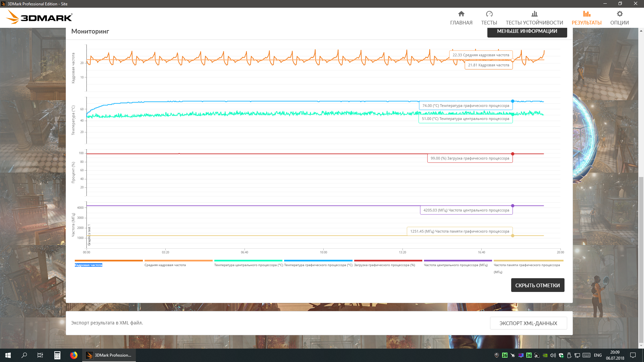Screen dimensions: 644x362
Task: Open the ТЕСТЫ УСТОЙЧИВОСТИ tab label
Action: pyautogui.click(x=534, y=22)
